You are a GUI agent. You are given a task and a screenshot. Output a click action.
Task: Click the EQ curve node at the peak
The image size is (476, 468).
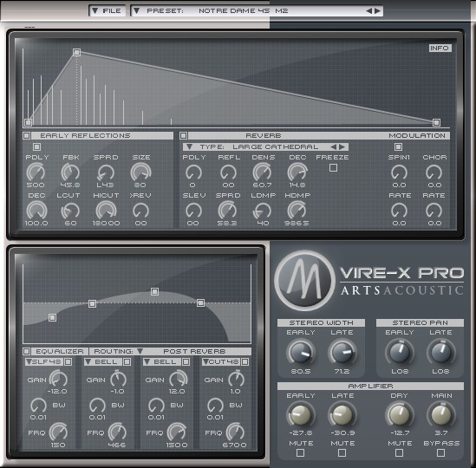pyautogui.click(x=154, y=292)
